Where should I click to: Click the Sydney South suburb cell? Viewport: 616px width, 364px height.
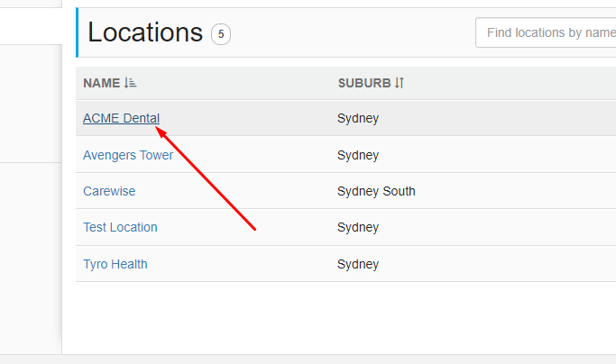(376, 191)
